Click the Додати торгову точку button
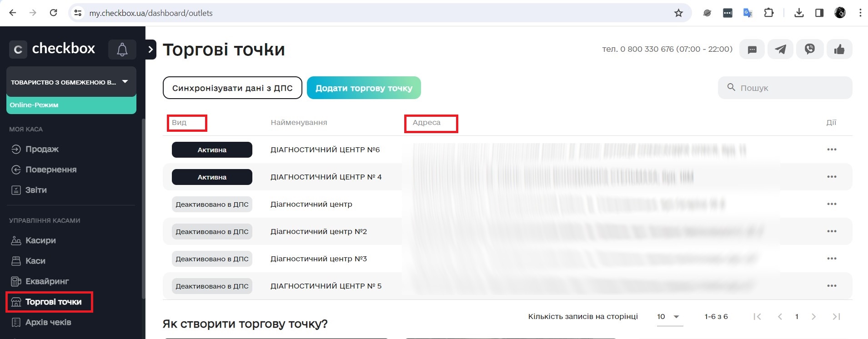 tap(364, 88)
